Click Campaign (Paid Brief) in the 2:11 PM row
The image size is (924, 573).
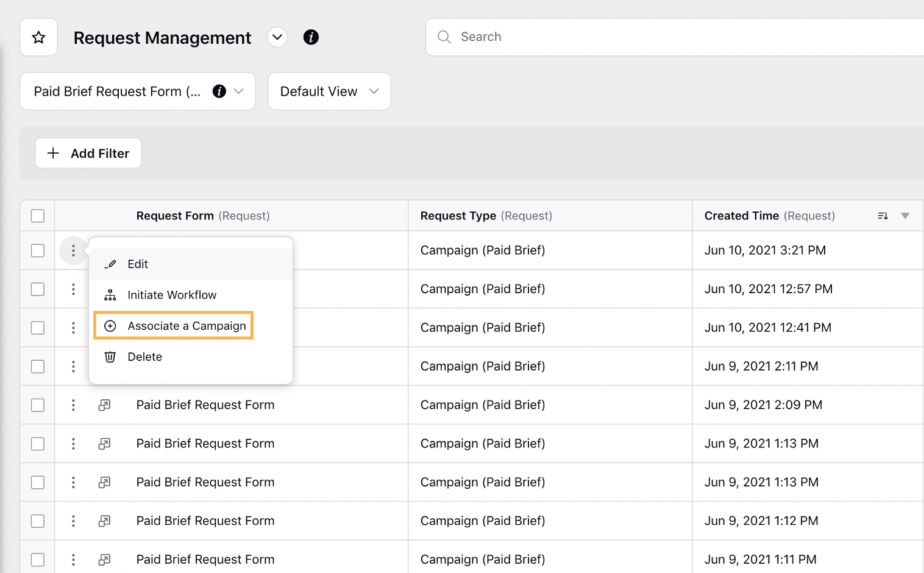point(483,366)
